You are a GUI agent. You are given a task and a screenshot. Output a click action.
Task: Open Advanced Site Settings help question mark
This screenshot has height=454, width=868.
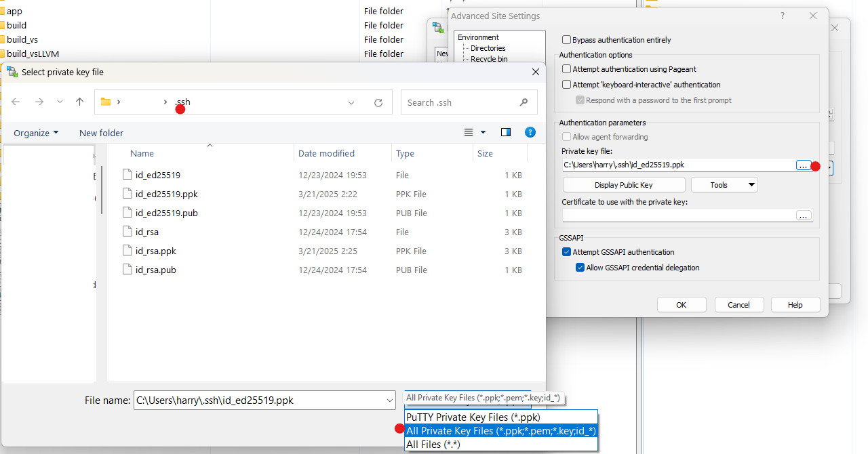click(x=783, y=16)
